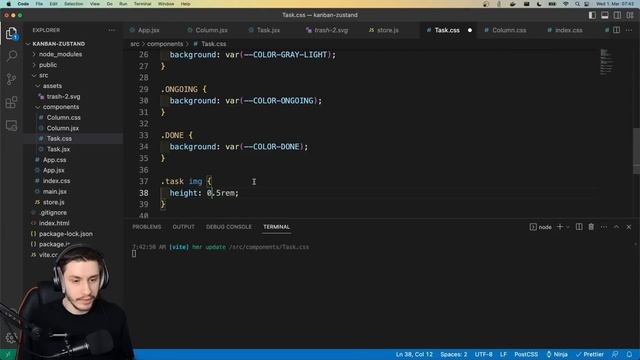
Task: Click Ln 38, Col 12 status item
Action: coord(414,354)
